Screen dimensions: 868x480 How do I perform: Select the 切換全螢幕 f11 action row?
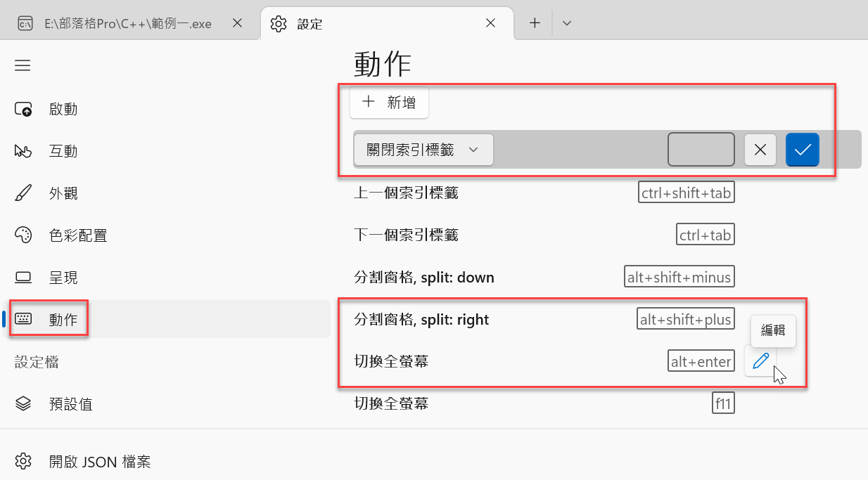pyautogui.click(x=544, y=403)
